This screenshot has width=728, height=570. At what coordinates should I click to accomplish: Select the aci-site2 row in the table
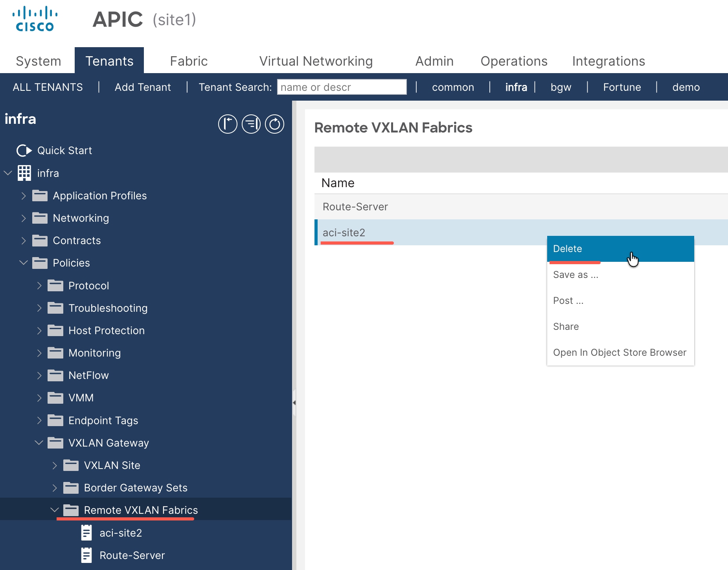521,232
